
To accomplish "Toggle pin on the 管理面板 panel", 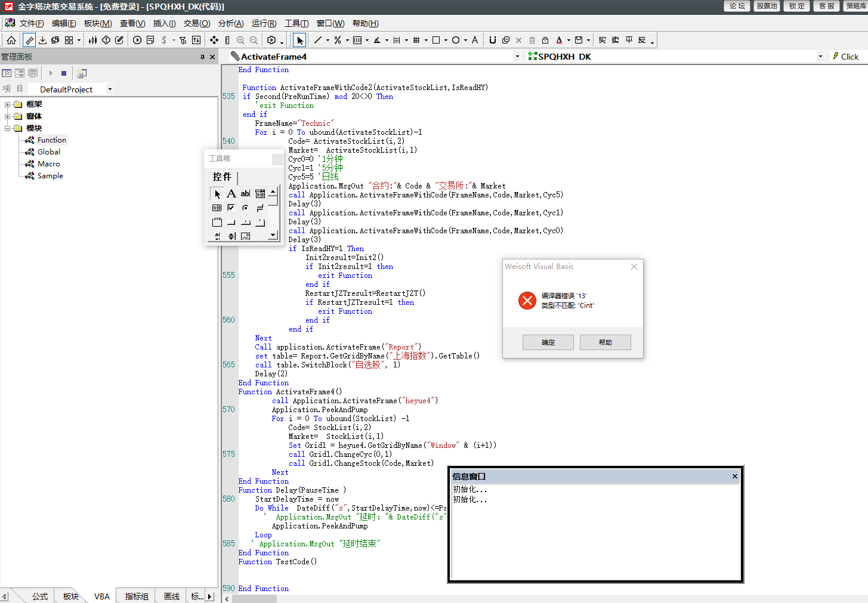I will 202,57.
